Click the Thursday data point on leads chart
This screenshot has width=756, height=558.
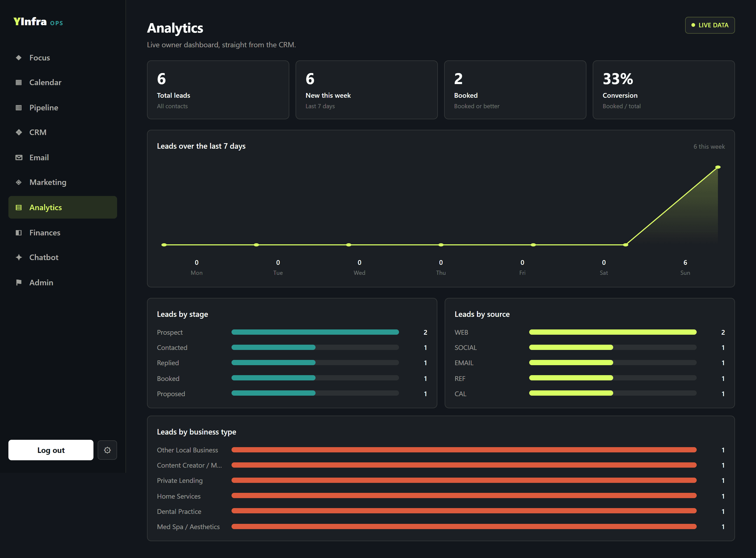(441, 245)
